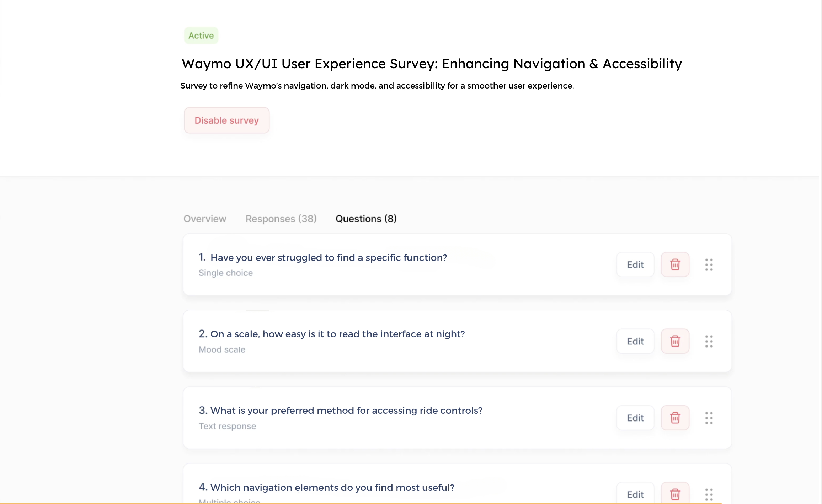Delete question 4 with trash icon
Screen dimensions: 822x504
[675, 494]
